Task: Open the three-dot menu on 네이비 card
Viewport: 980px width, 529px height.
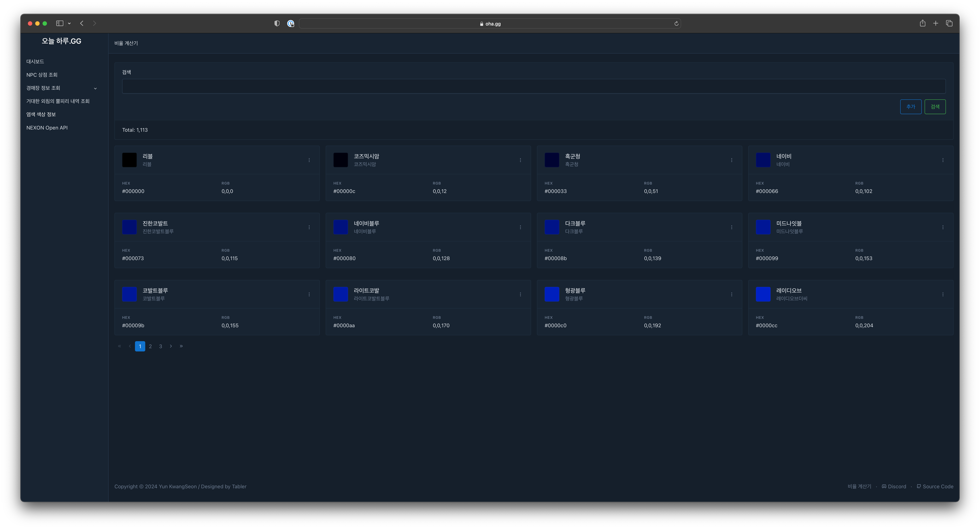Action: click(943, 160)
